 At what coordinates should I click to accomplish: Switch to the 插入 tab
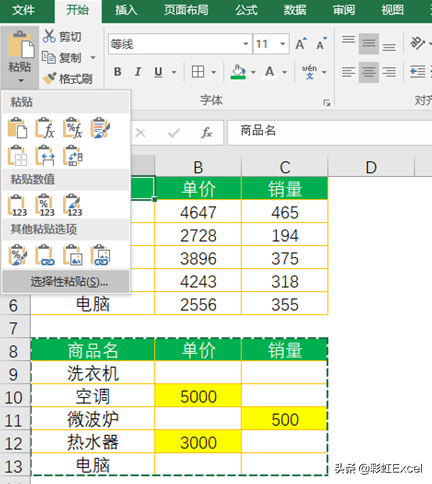[126, 10]
